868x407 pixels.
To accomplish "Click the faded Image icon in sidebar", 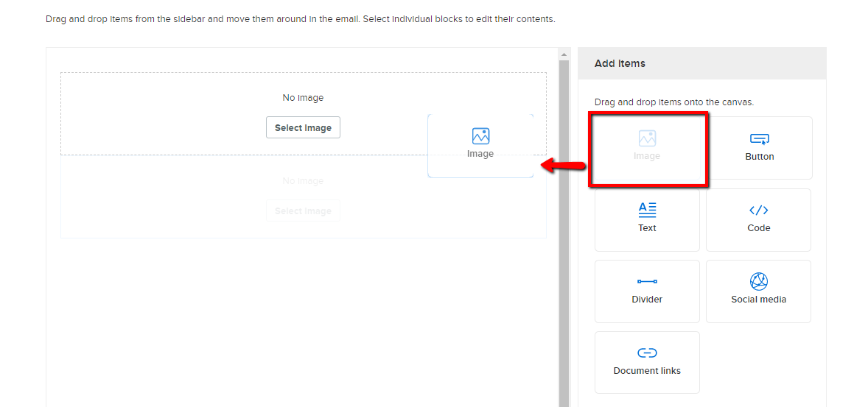I will pyautogui.click(x=647, y=138).
